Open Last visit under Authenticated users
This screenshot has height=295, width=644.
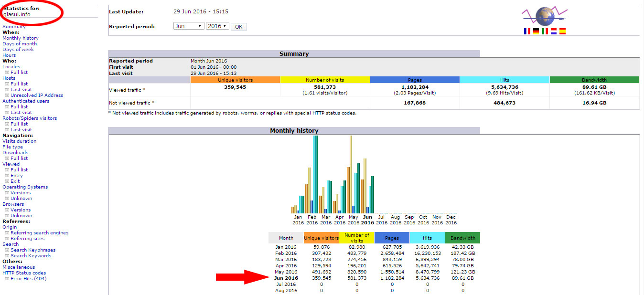tap(21, 113)
